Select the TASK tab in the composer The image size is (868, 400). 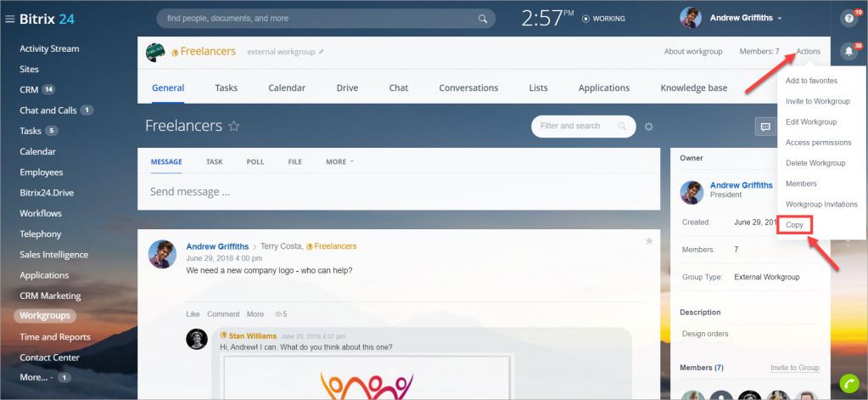(x=214, y=161)
